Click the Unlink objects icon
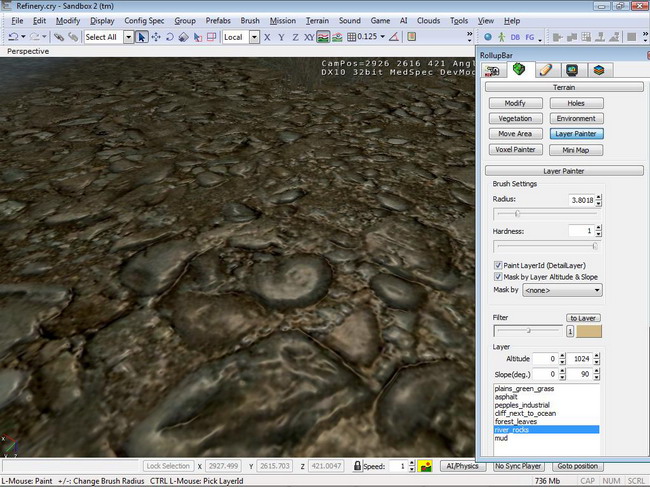Viewport: 650px width, 487px height. 73,37
